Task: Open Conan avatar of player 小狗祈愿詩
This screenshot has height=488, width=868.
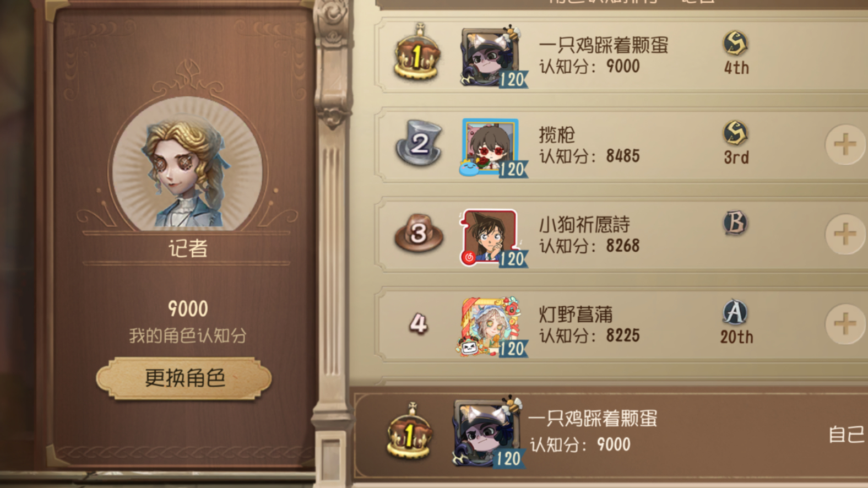Action: pos(492,237)
